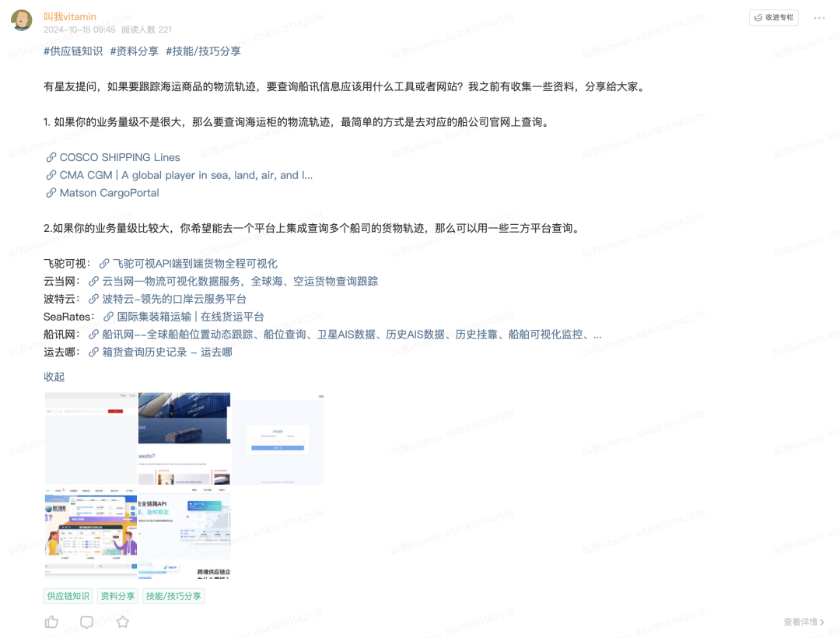This screenshot has height=638, width=840.
Task: Click the 收进专栏 button
Action: 774,18
